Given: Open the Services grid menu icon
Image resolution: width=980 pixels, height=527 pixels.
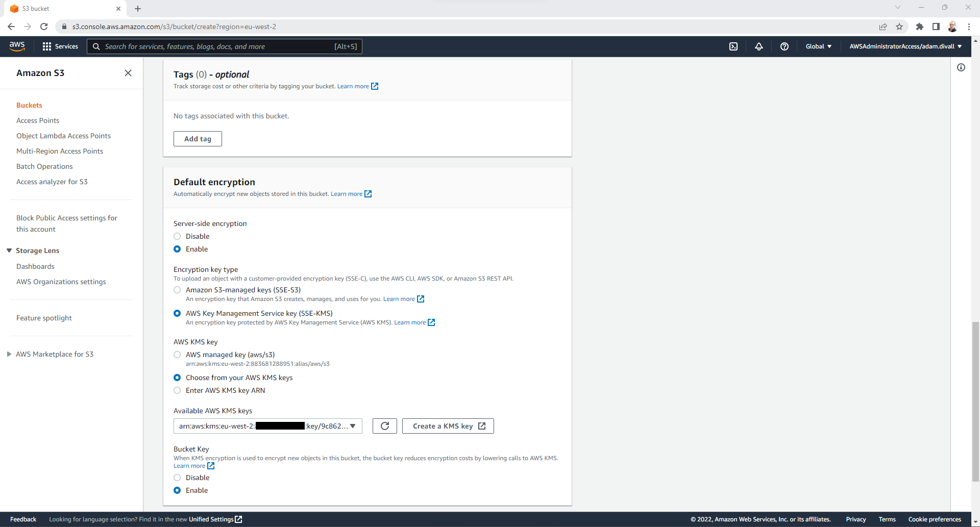Looking at the screenshot, I should 47,46.
